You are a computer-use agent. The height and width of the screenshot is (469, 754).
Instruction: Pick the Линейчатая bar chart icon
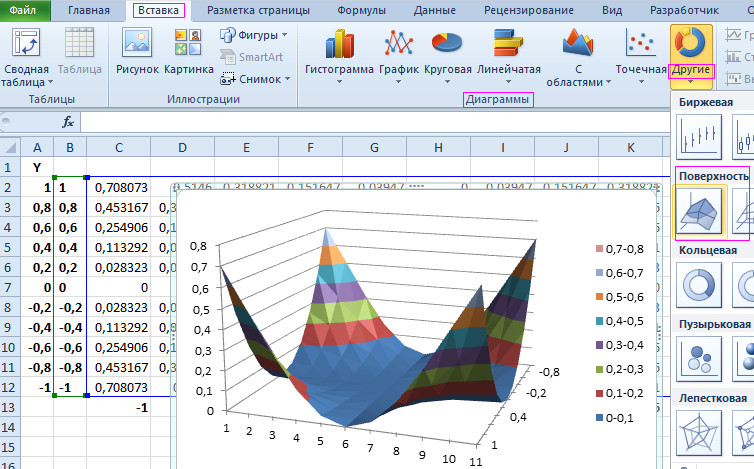click(508, 45)
